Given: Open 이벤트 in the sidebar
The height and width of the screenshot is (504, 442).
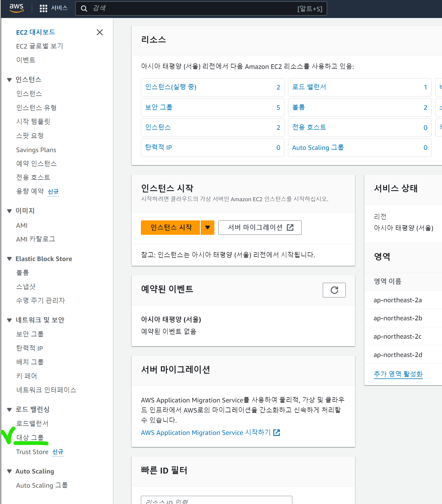Looking at the screenshot, I should click(26, 60).
